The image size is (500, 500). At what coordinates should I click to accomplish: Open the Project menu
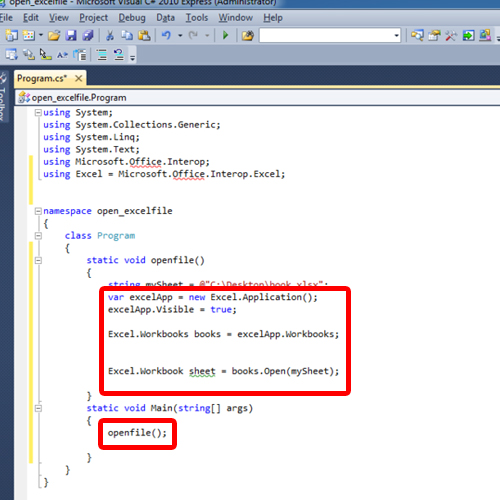coord(93,17)
